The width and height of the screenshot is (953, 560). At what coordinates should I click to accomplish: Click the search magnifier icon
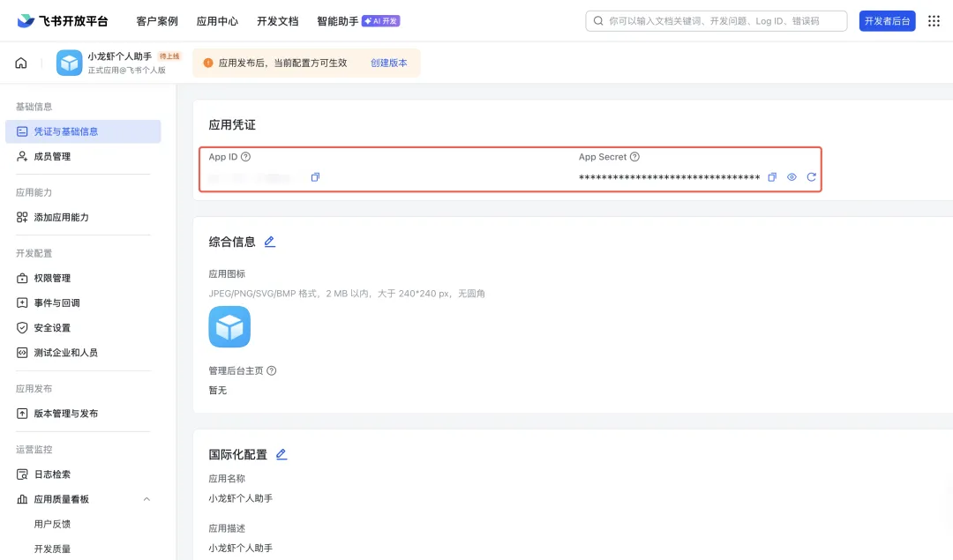(598, 20)
